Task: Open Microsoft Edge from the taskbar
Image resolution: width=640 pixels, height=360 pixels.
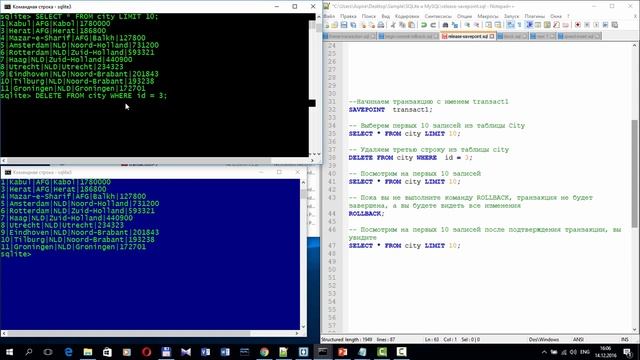Action: coord(68,352)
